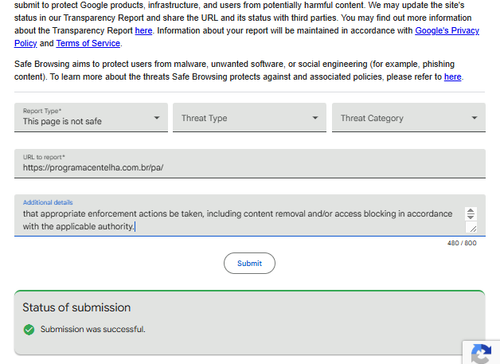The width and height of the screenshot is (500, 364).
Task: Click the '480 / 800' character counter
Action: tap(462, 243)
